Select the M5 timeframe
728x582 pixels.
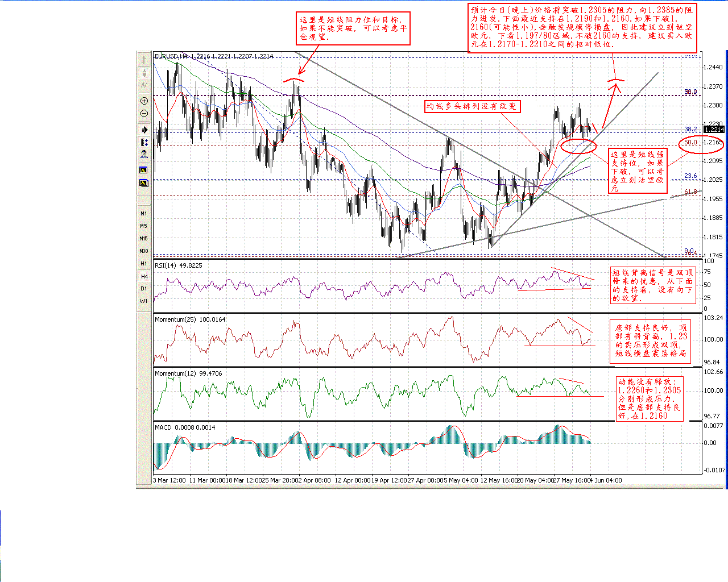144,226
